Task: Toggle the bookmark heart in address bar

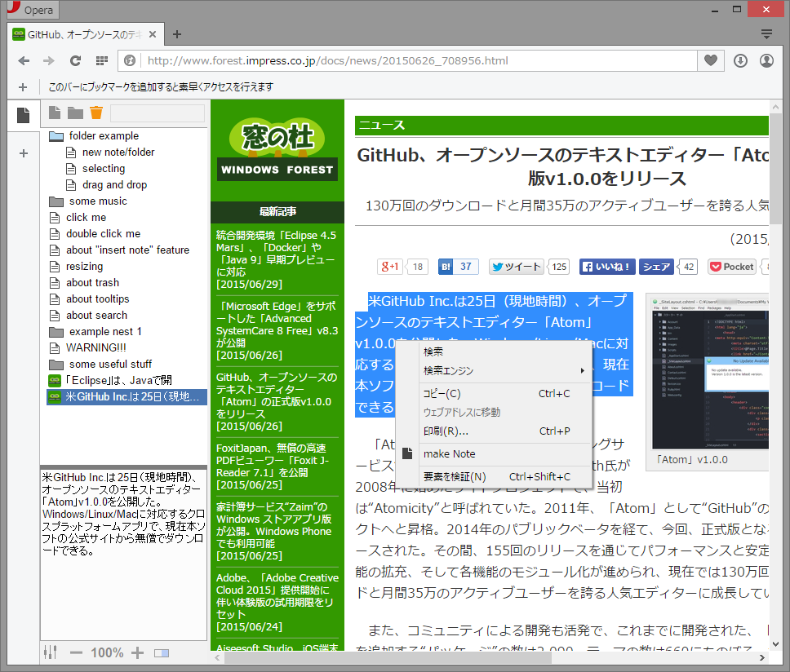Action: 710,60
